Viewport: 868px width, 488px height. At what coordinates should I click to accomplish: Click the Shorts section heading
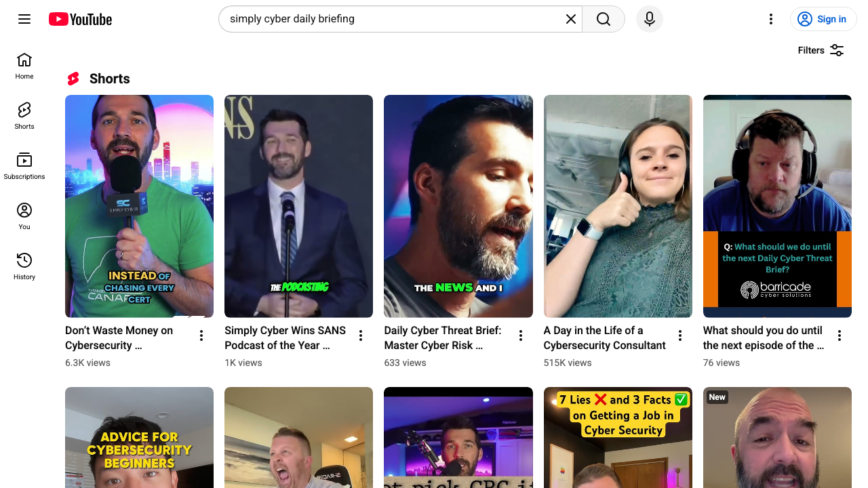click(109, 79)
